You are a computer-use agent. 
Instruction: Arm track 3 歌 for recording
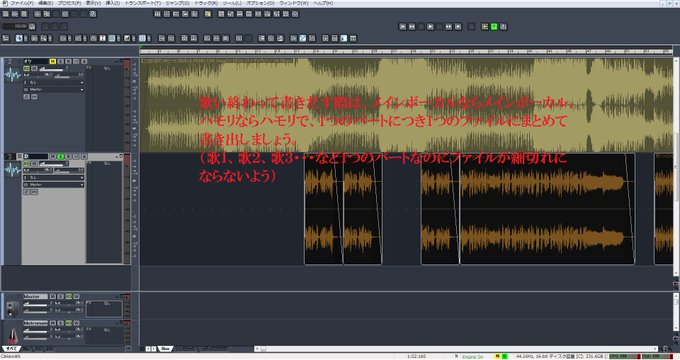(68, 156)
